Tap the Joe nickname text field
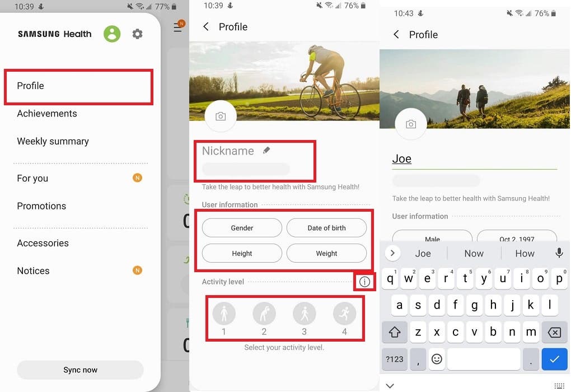571x392 pixels. [x=475, y=160]
